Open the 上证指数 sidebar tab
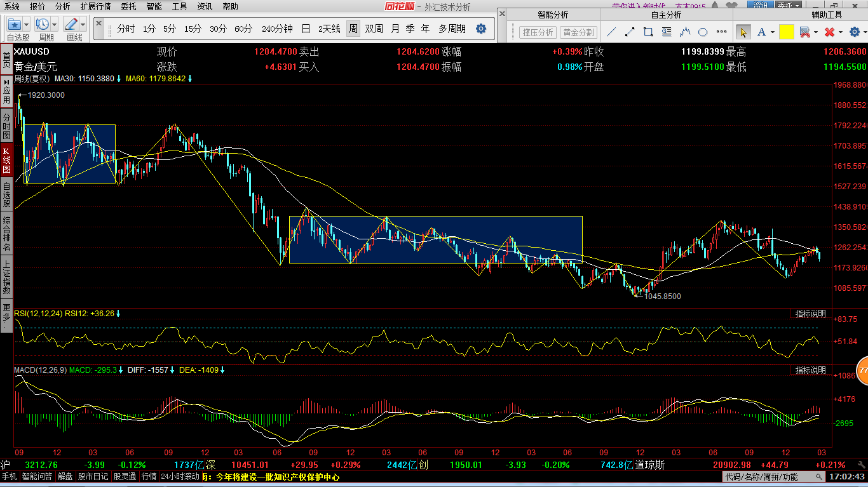 tap(6, 277)
